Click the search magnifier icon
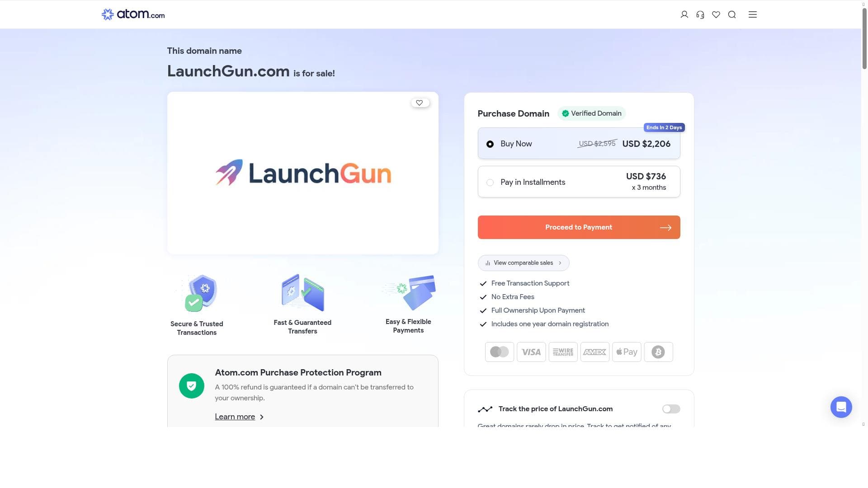The width and height of the screenshot is (868, 488). 732,14
